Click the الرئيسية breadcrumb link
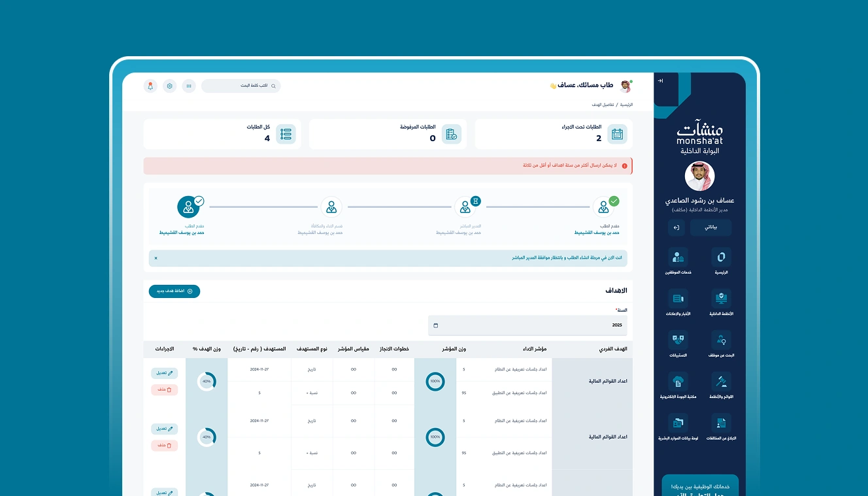The image size is (868, 496). (x=626, y=105)
